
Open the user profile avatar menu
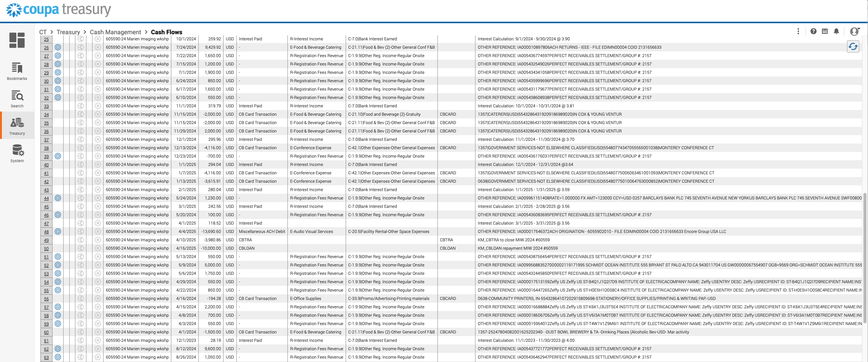pyautogui.click(x=855, y=31)
